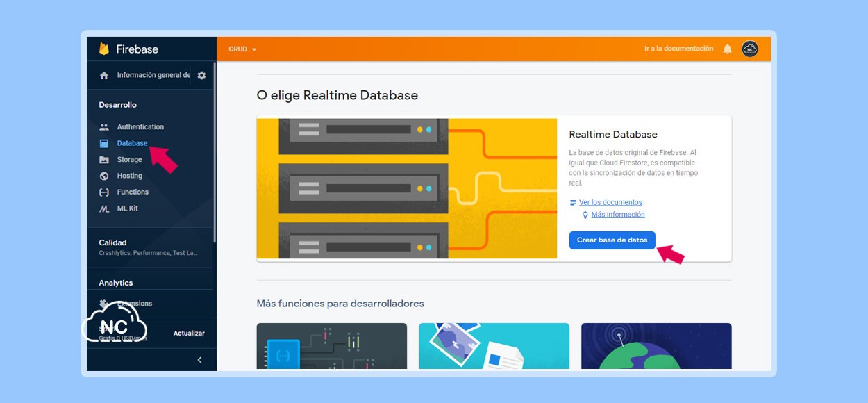Click the Hosting globe icon
868x403 pixels.
click(x=104, y=176)
